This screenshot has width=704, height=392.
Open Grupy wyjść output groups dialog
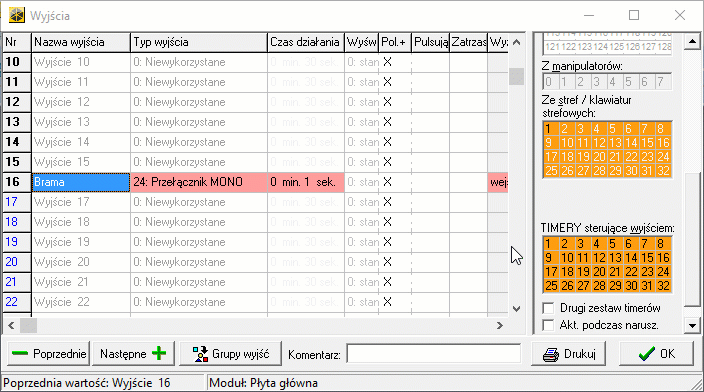[230, 354]
